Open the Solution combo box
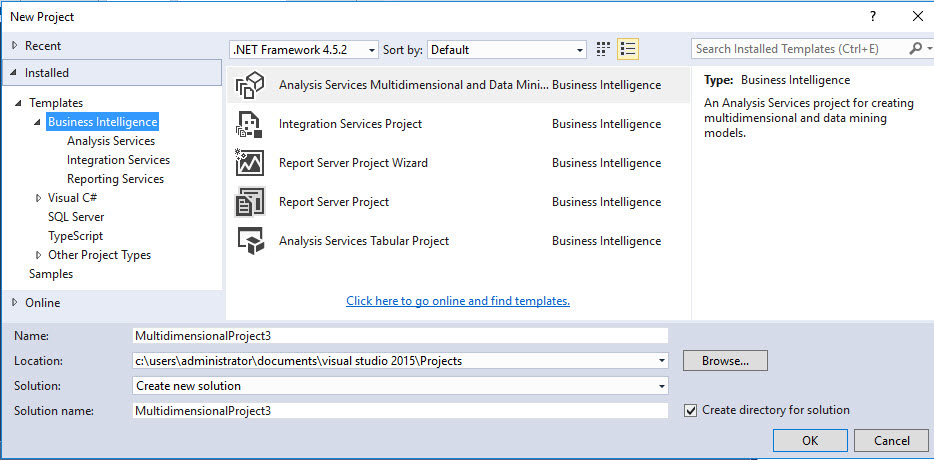This screenshot has height=460, width=934. [x=400, y=385]
